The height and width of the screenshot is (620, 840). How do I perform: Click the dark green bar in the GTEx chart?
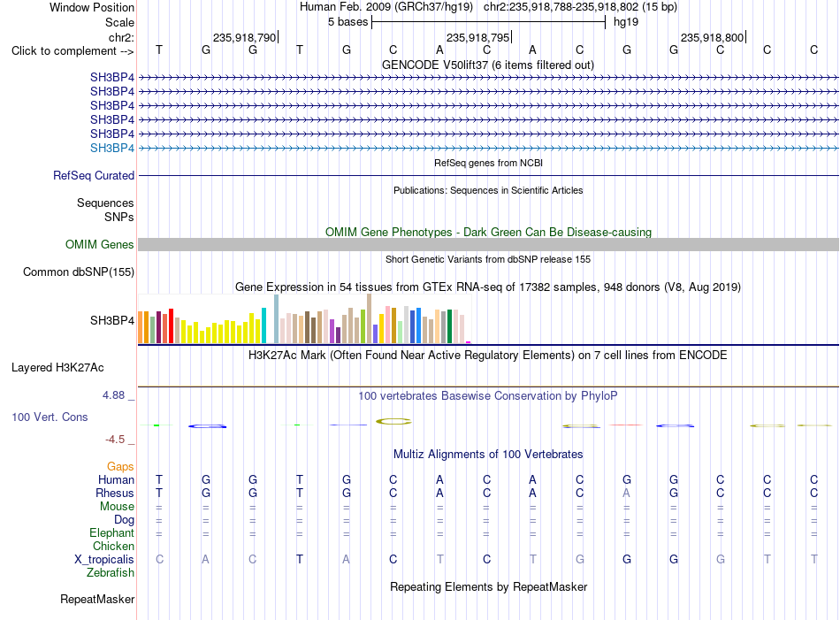pyautogui.click(x=449, y=326)
